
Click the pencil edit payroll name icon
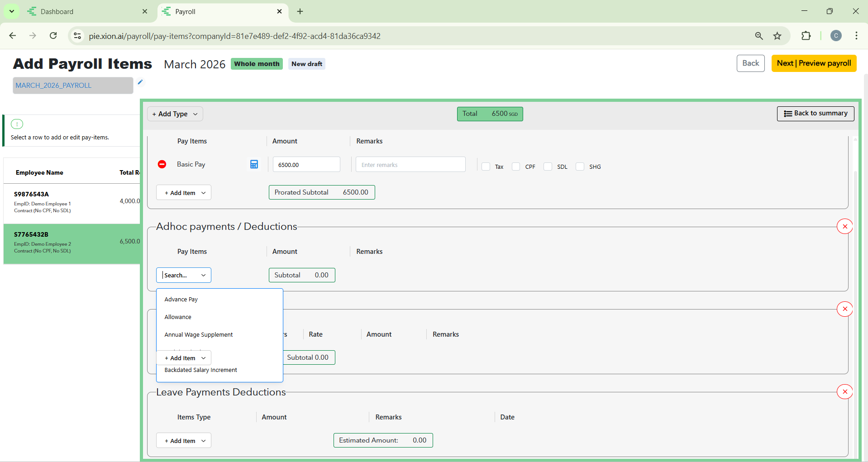(140, 82)
